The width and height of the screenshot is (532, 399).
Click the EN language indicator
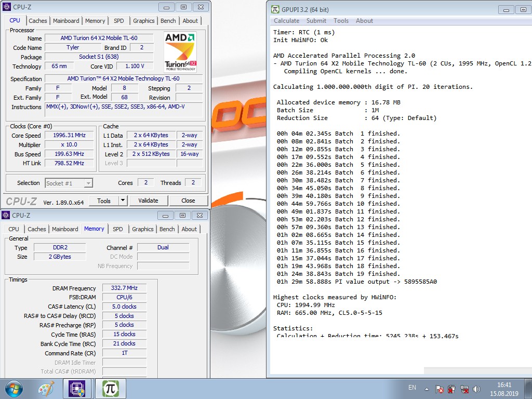[412, 388]
